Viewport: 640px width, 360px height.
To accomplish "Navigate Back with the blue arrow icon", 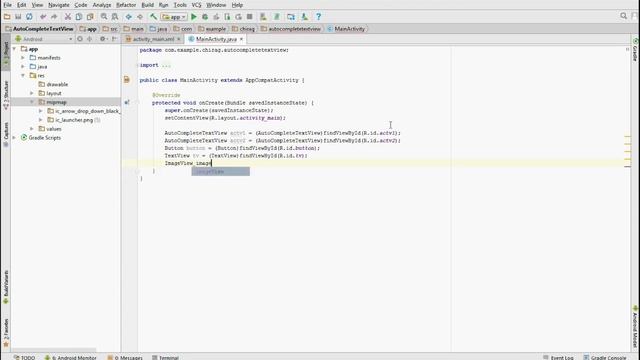I will coord(129,17).
